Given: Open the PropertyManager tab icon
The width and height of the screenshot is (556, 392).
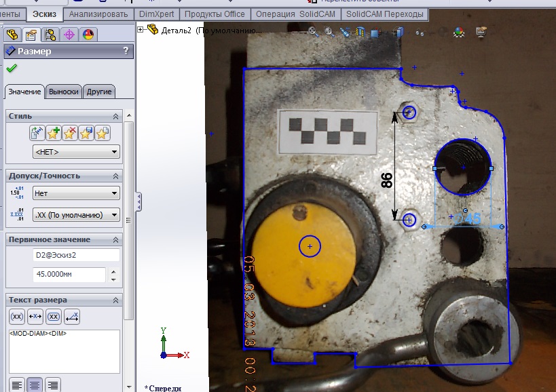Looking at the screenshot, I should [x=31, y=35].
